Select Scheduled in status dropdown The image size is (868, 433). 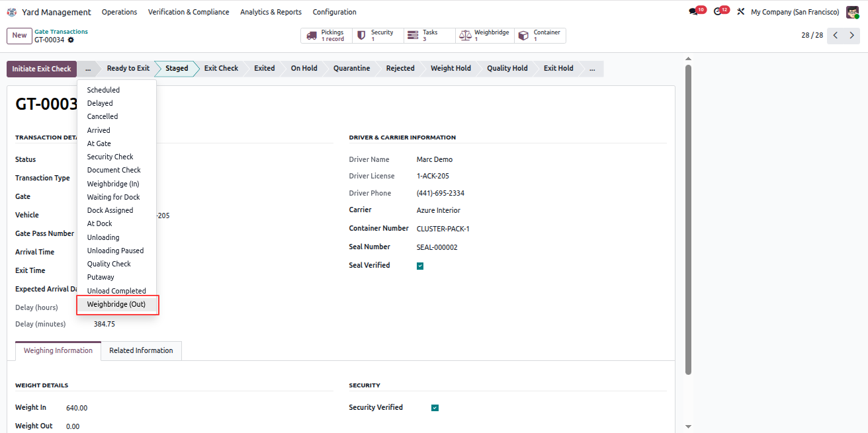click(x=116, y=90)
